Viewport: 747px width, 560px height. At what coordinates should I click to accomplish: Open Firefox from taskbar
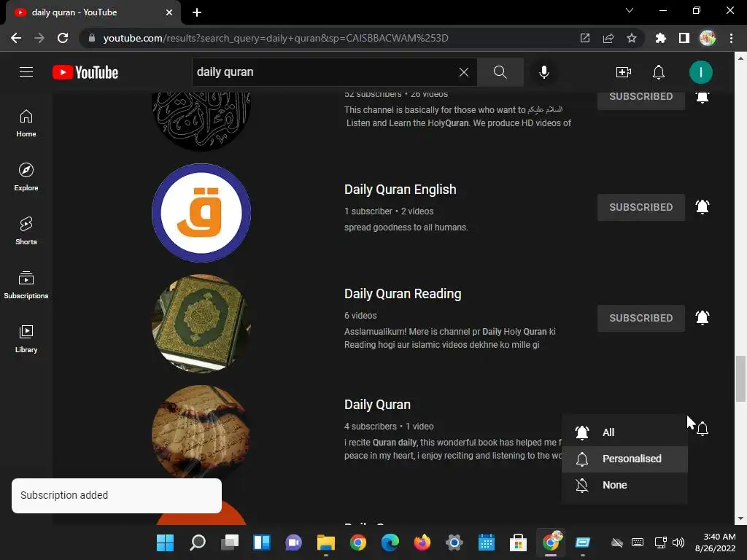click(x=422, y=542)
